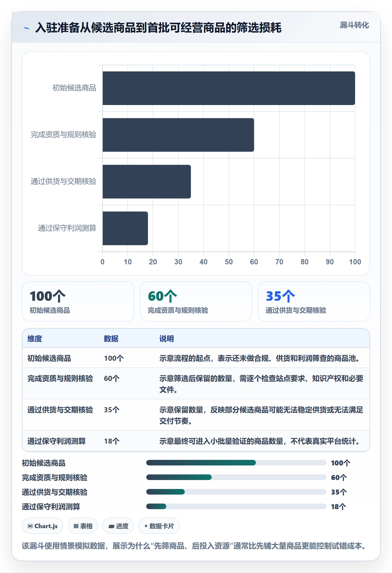Viewport: 392px width, 573px height.
Task: Click the x-axis tick label 100
Action: [x=355, y=262]
